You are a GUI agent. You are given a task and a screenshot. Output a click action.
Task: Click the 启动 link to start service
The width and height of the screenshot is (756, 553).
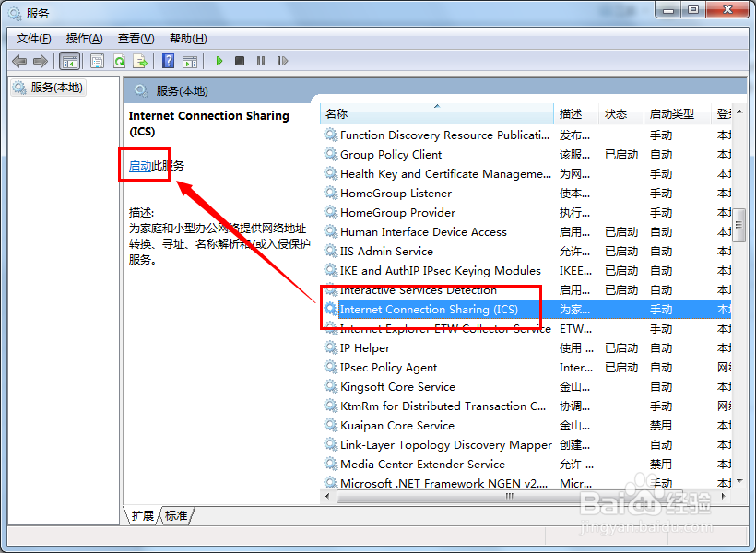tap(140, 166)
